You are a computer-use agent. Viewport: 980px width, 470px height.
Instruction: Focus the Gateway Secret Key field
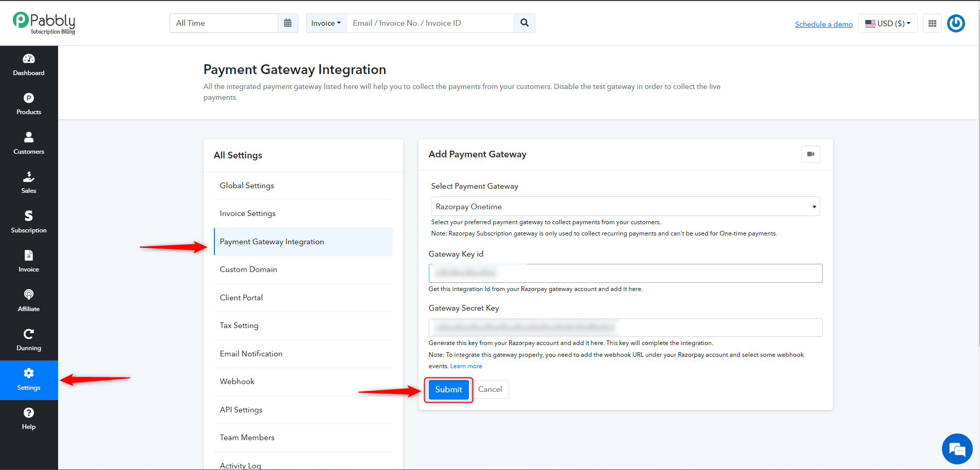tap(625, 328)
